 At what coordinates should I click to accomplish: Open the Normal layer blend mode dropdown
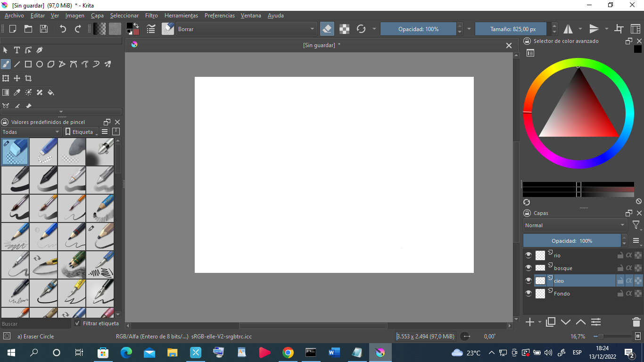pyautogui.click(x=575, y=225)
